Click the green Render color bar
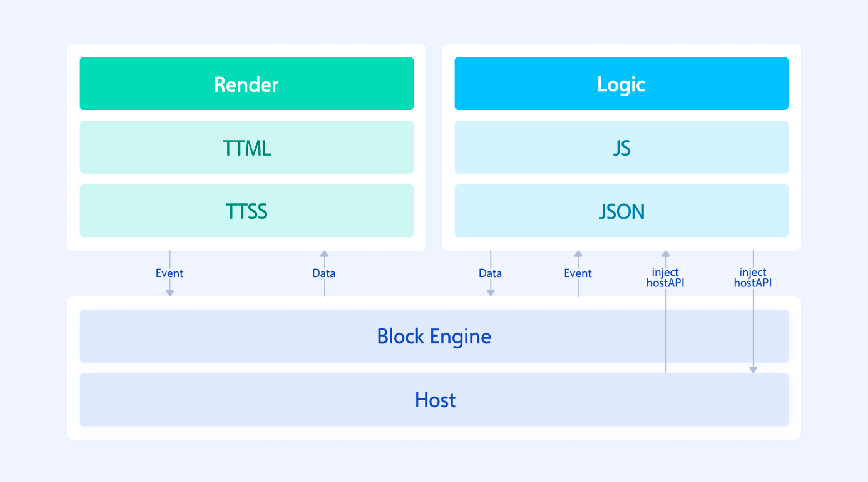This screenshot has height=482, width=868. (x=246, y=83)
